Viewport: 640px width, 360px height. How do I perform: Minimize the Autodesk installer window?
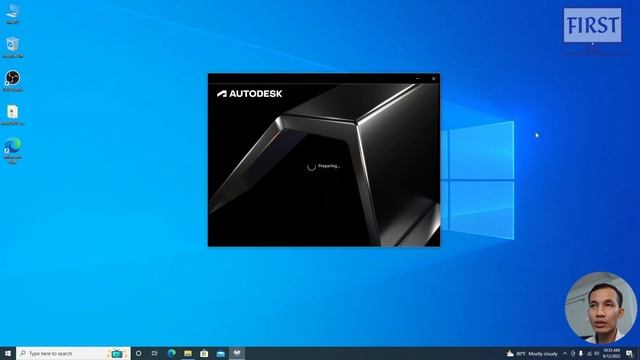pos(418,78)
